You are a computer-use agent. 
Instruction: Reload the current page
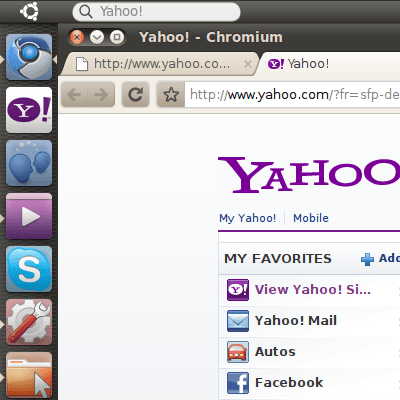point(135,95)
